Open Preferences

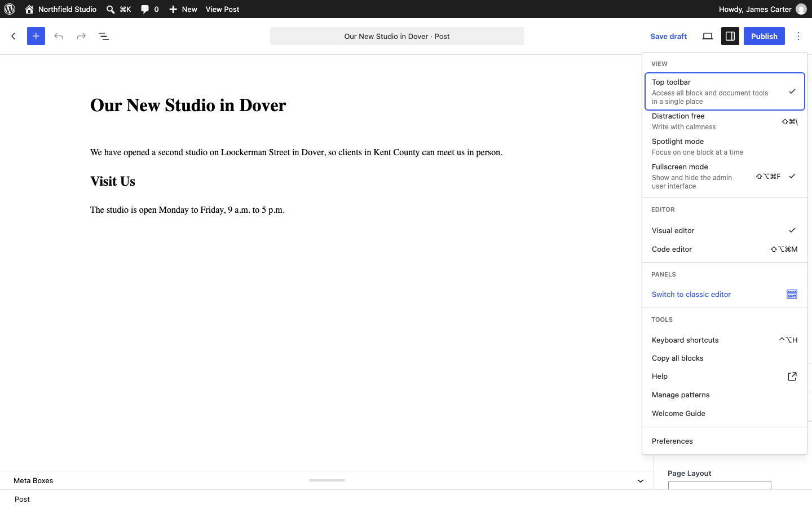pos(725,441)
